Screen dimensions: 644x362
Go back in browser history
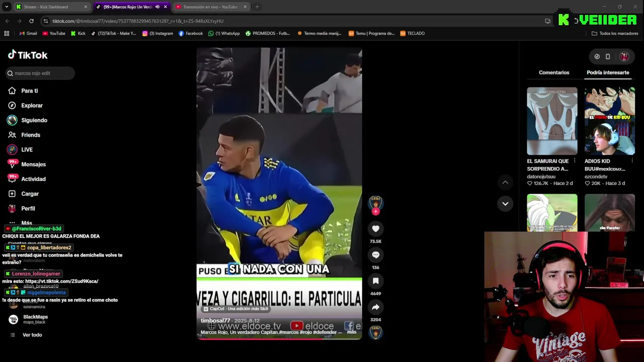point(7,21)
